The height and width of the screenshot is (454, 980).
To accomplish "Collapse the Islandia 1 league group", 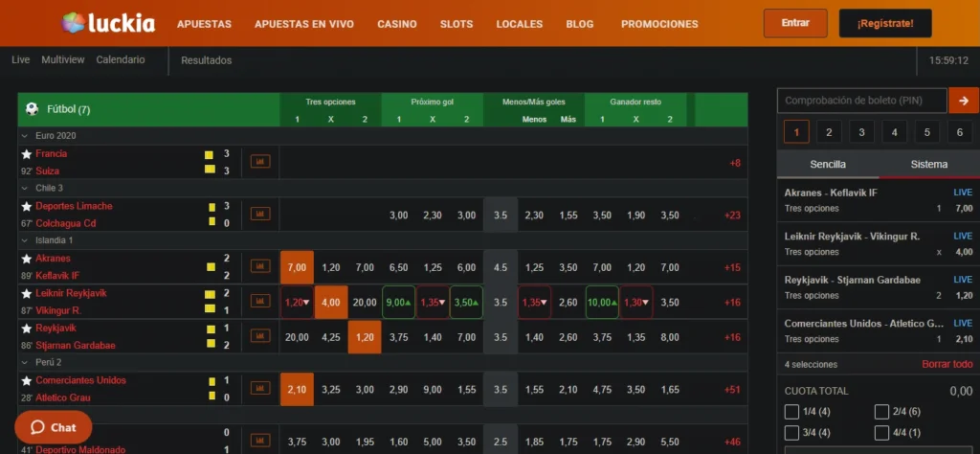I will point(24,240).
